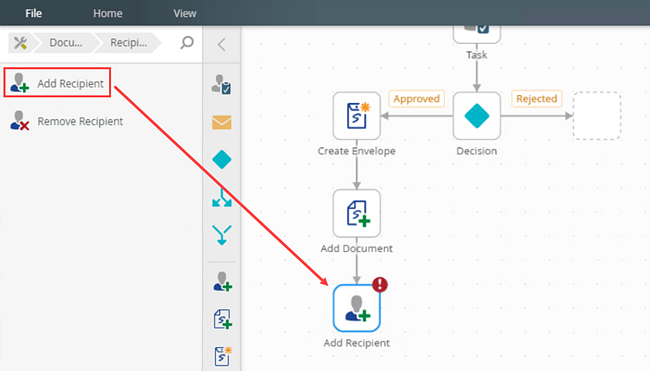
Task: Click the Approved outcome label
Action: pyautogui.click(x=417, y=99)
